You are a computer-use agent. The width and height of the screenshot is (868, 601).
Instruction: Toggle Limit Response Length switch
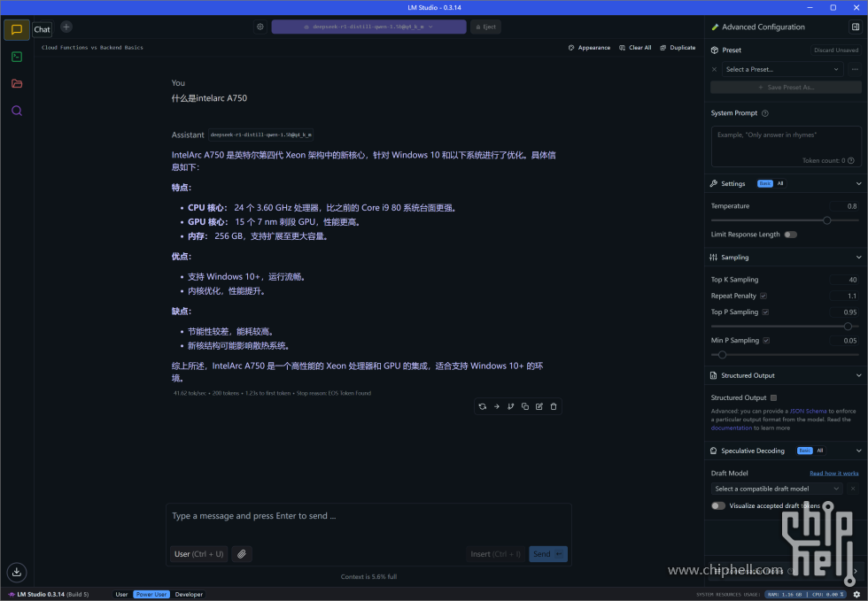pos(790,235)
